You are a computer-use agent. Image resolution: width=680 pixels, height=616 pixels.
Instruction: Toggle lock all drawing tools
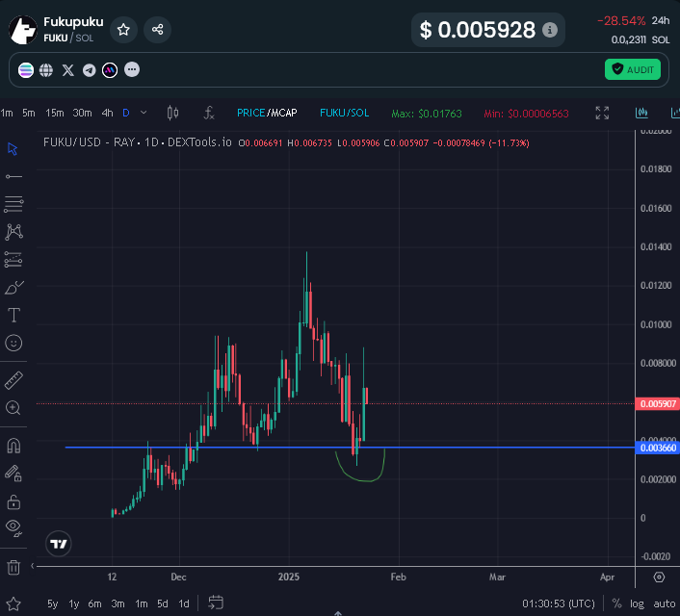tap(13, 502)
